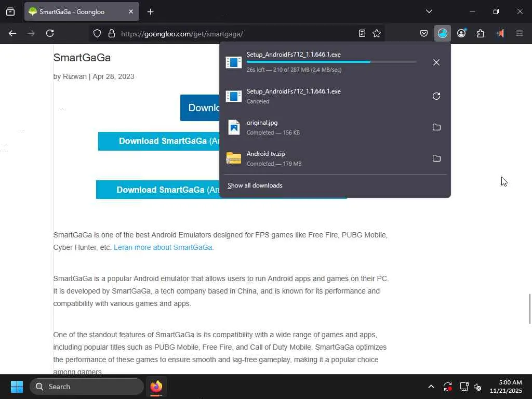The width and height of the screenshot is (532, 399).
Task: Toggle the downloads panel toolbar button
Action: [443, 33]
